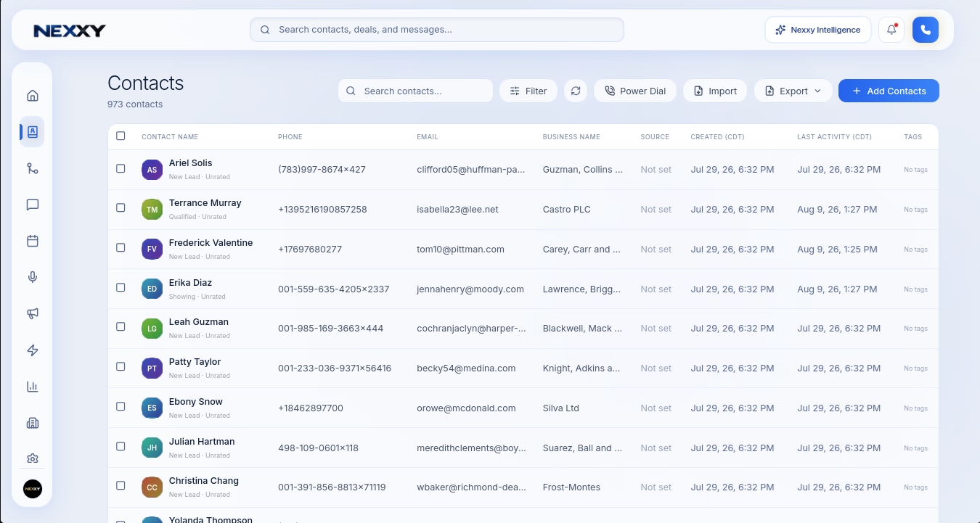Image resolution: width=980 pixels, height=523 pixels.
Task: Click the Tags column header
Action: (913, 136)
